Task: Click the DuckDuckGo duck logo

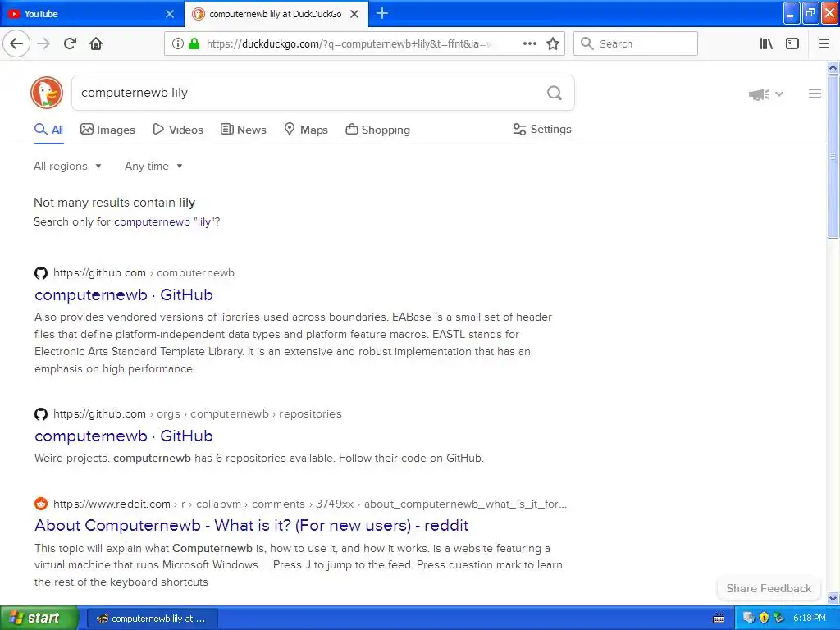Action: click(x=47, y=93)
